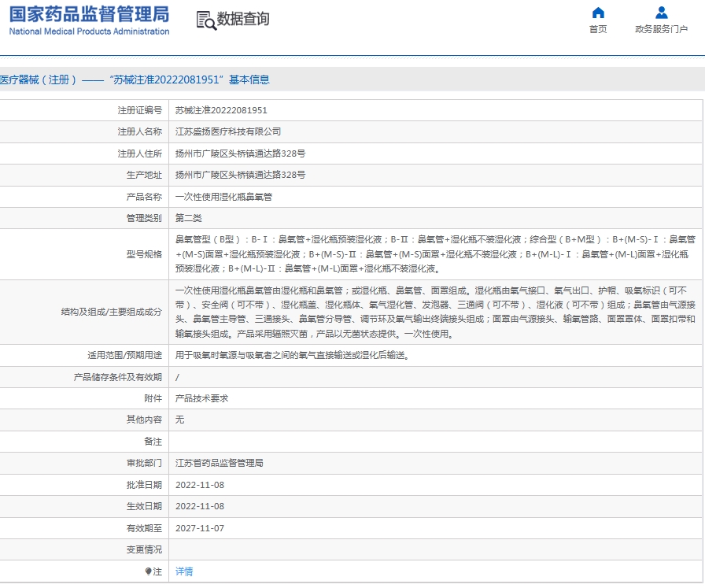Click the lightbulb icon beside 注
705x588 pixels.
[x=149, y=571]
